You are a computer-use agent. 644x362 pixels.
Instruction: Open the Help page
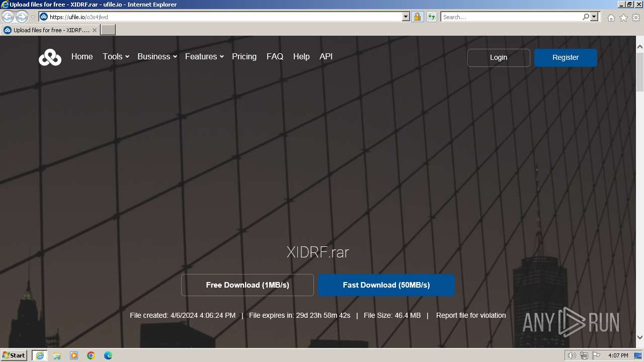pos(301,57)
